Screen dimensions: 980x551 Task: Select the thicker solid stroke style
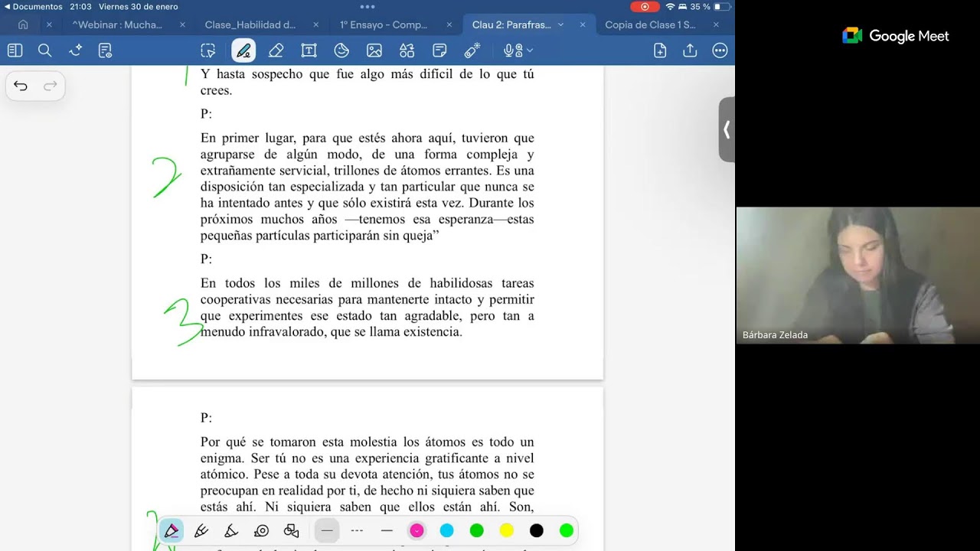tap(387, 530)
